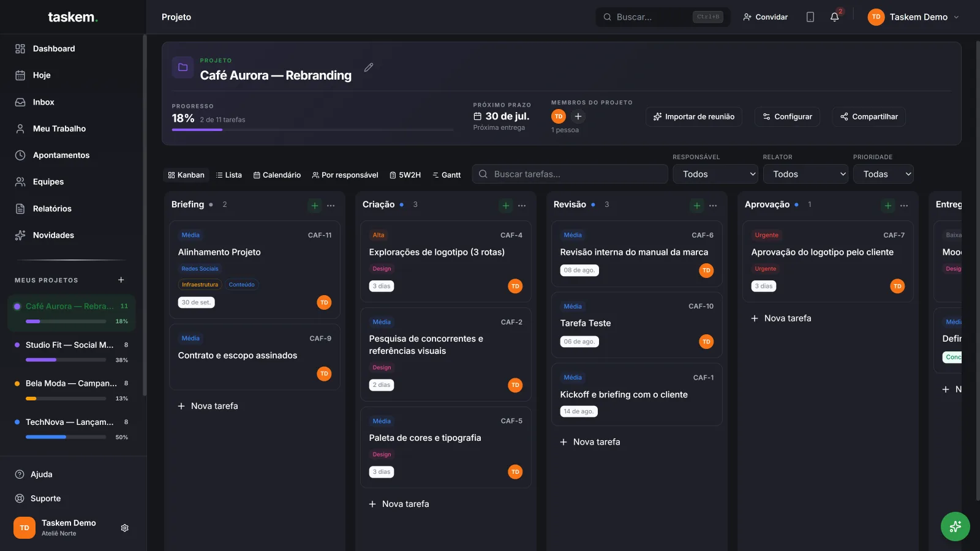Focus the global Buscar search box
This screenshot has height=551, width=980.
tap(663, 17)
